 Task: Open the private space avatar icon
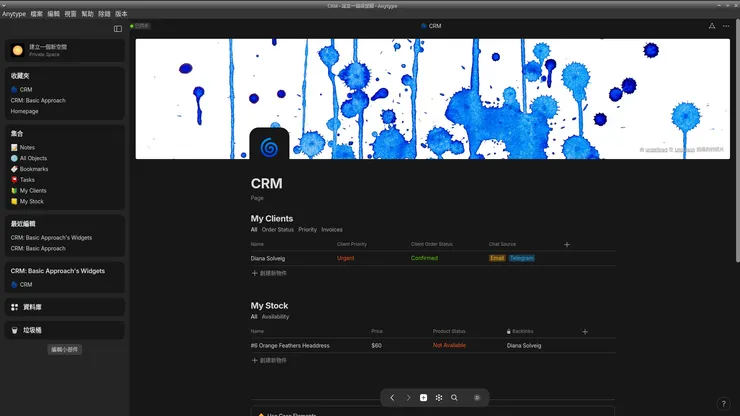(x=17, y=50)
